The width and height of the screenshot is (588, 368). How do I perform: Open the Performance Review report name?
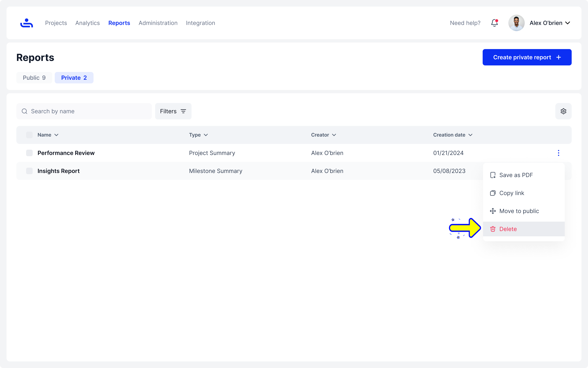click(66, 153)
